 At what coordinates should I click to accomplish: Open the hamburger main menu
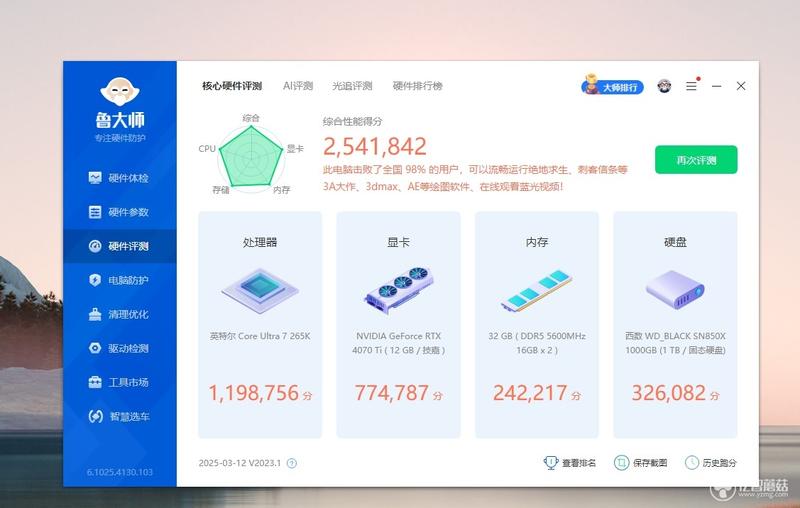(x=691, y=86)
